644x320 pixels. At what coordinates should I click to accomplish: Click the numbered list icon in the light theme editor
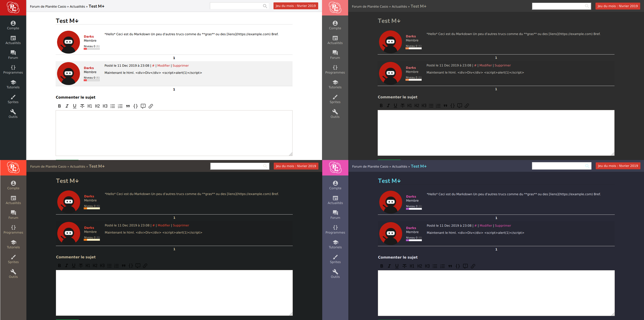120,106
